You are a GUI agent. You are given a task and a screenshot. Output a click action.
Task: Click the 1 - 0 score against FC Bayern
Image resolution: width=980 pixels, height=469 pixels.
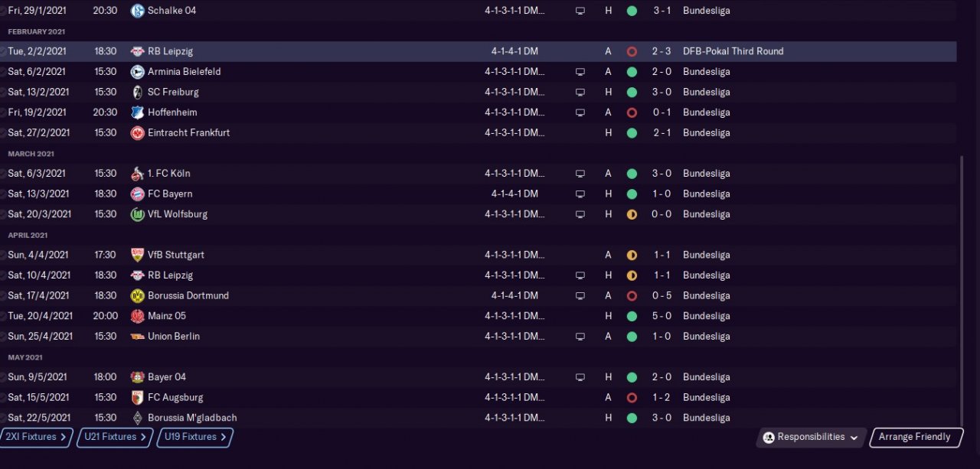tap(661, 194)
